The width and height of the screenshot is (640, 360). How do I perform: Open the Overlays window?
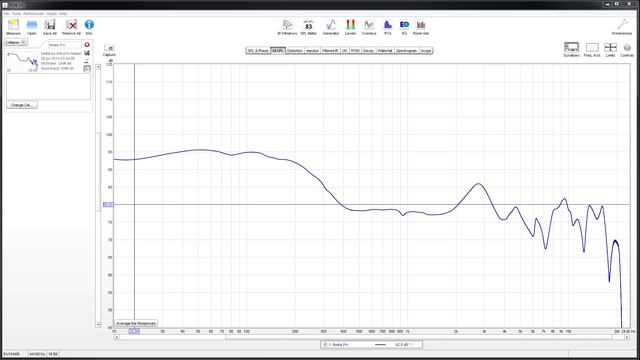coord(369,25)
